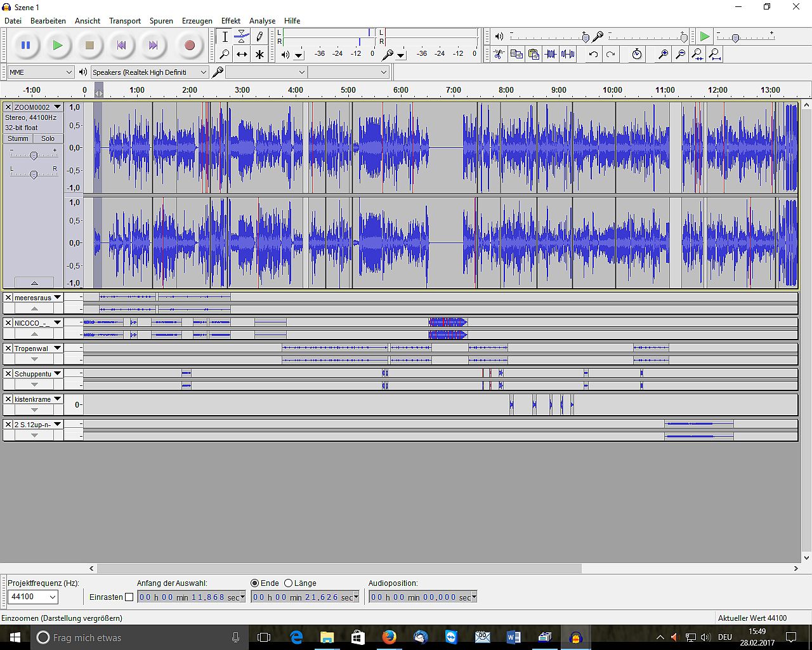Select the Multi-tool asterisk icon
This screenshot has height=650, width=812.
coord(259,55)
